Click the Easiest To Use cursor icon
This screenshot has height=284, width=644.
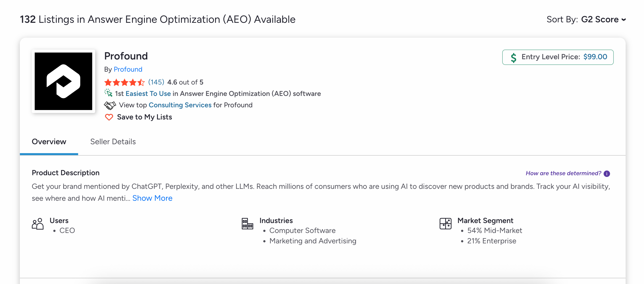(x=108, y=93)
